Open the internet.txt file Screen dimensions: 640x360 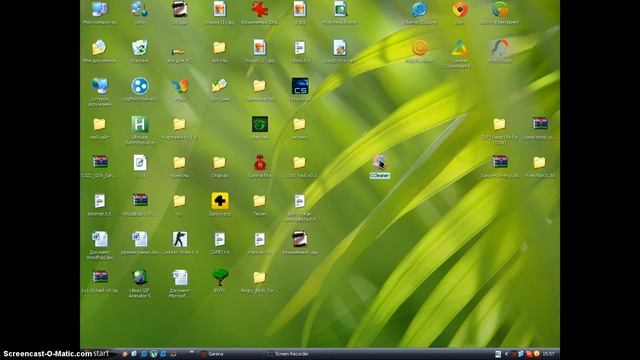[x=100, y=201]
